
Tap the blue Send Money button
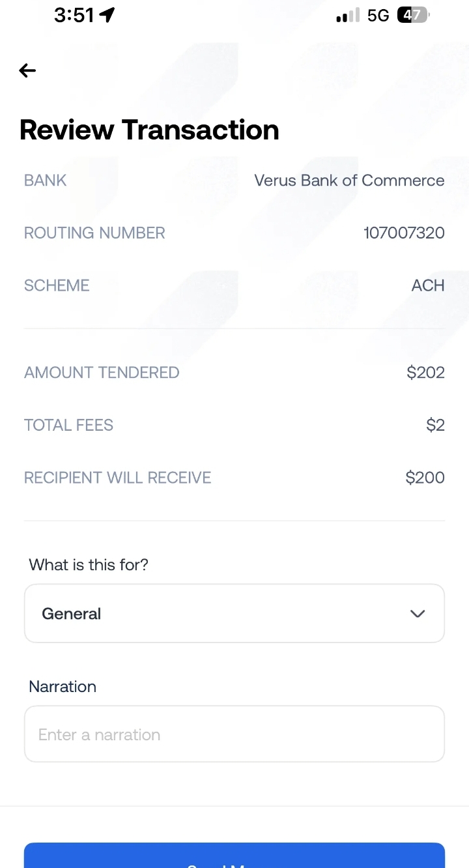234,855
